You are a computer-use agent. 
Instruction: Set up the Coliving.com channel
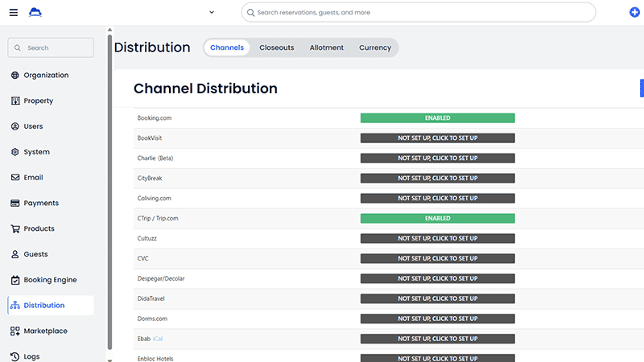click(437, 198)
